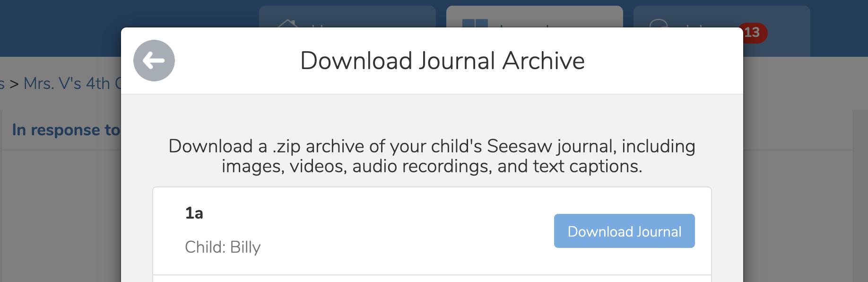Viewport: 868px width, 282px height.
Task: Click the breadcrumb ">" separator
Action: 14,84
